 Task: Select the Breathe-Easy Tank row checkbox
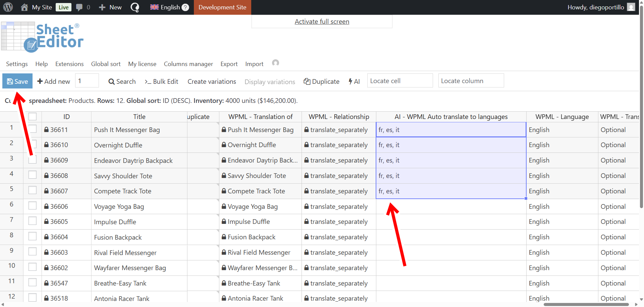click(33, 282)
